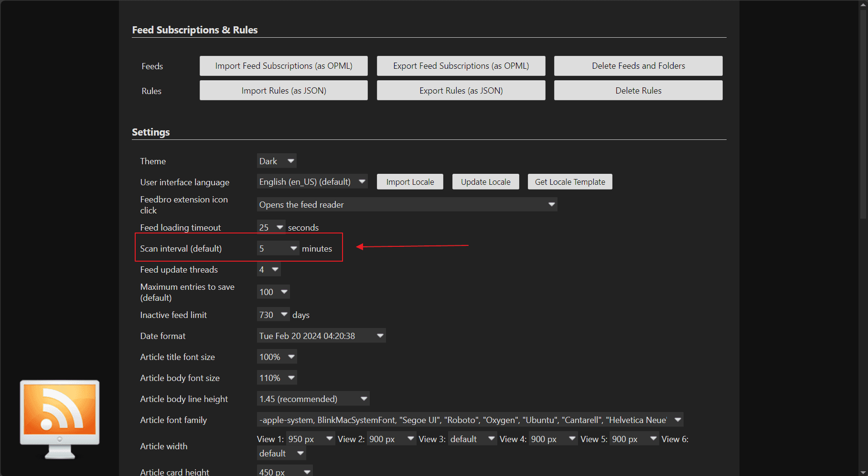Open View 5 article width dropdown
The width and height of the screenshot is (868, 476).
pyautogui.click(x=634, y=439)
